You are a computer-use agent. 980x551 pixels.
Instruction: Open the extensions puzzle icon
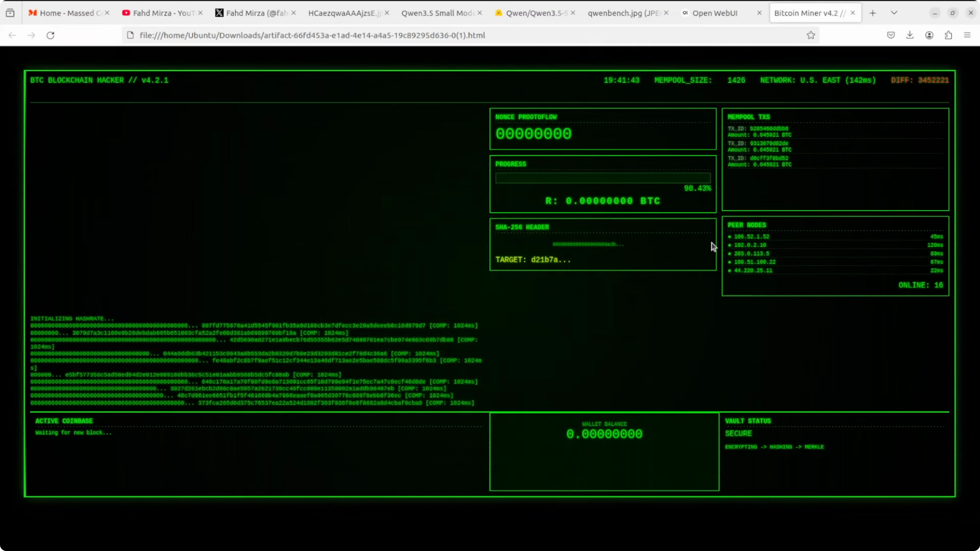(948, 35)
